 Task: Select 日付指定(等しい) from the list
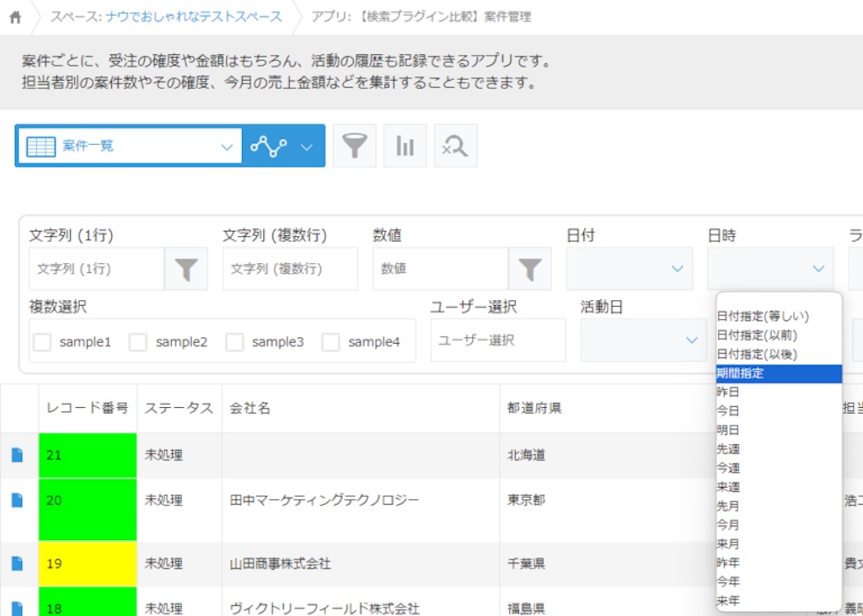779,317
